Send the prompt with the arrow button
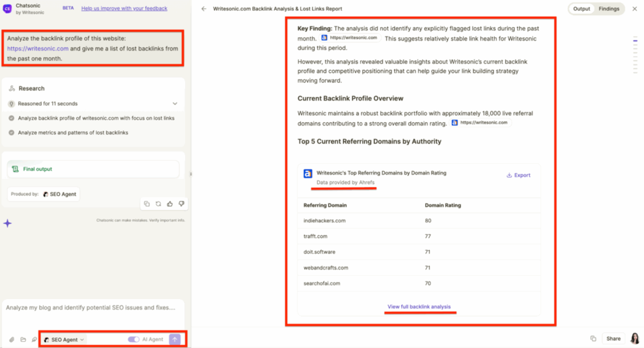Viewport: 644px width, 348px height. click(175, 339)
